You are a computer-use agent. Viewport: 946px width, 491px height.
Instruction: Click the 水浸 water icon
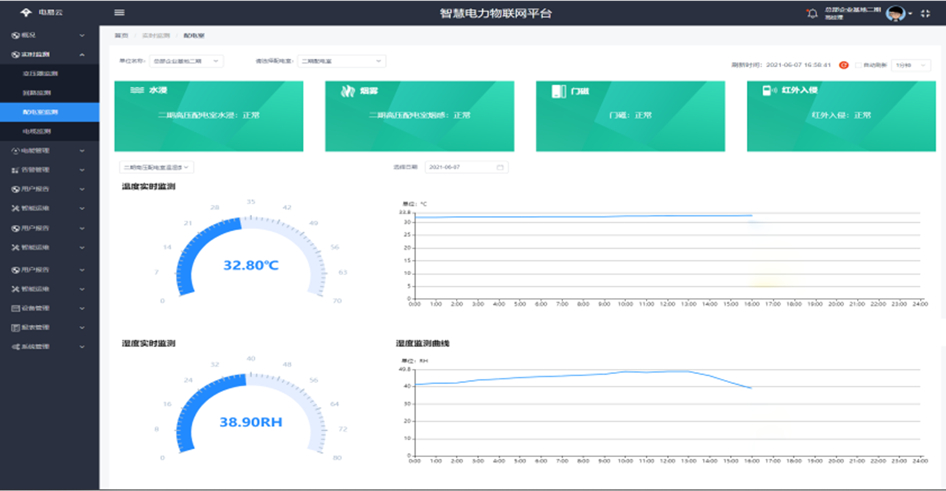coord(136,91)
